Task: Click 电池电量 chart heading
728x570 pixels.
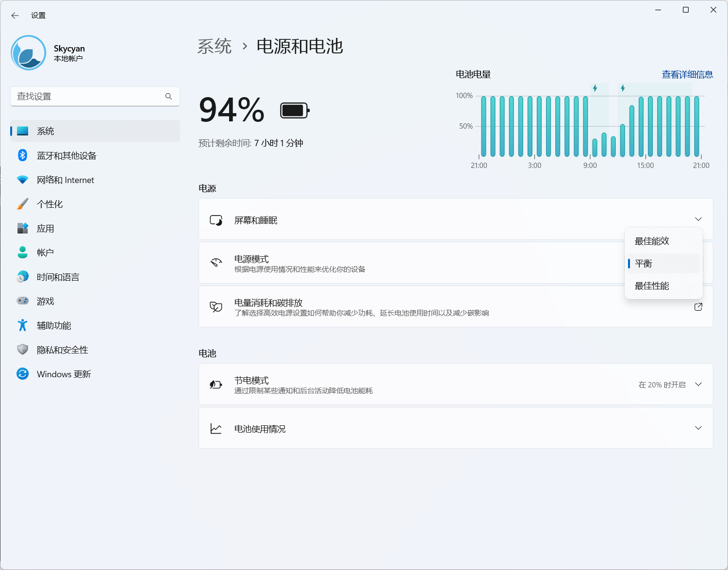Action: 473,74
